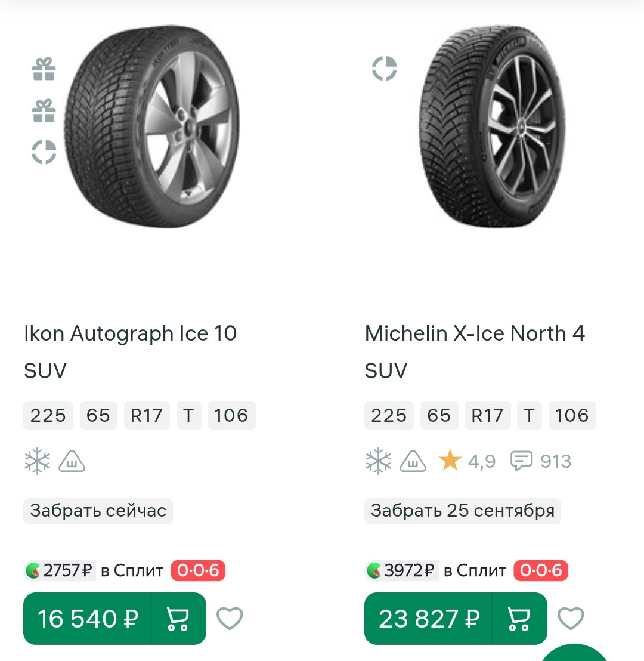Click the "Забрать 25 сентября" pickup label
This screenshot has width=644, height=661.
[462, 511]
